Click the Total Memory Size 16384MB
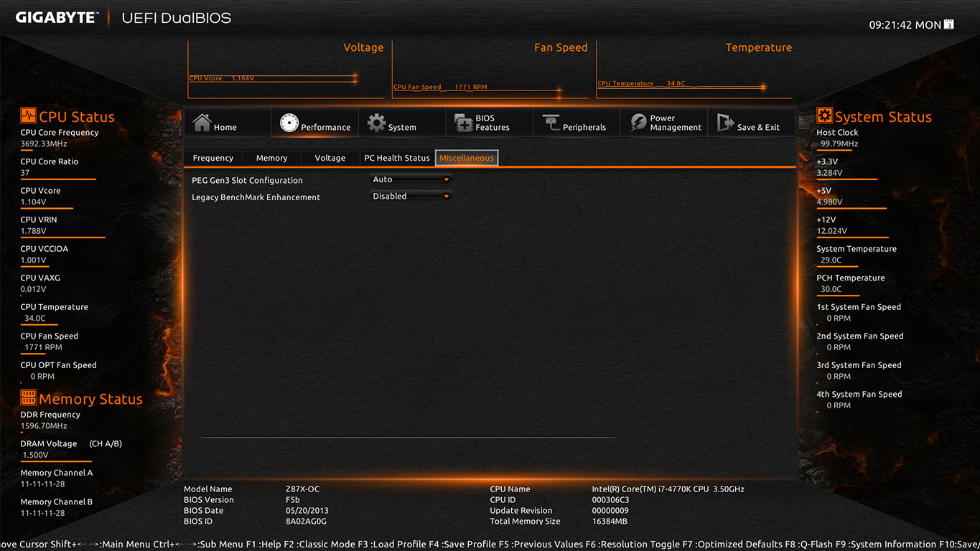Screen dimensions: 980x551 (610, 522)
